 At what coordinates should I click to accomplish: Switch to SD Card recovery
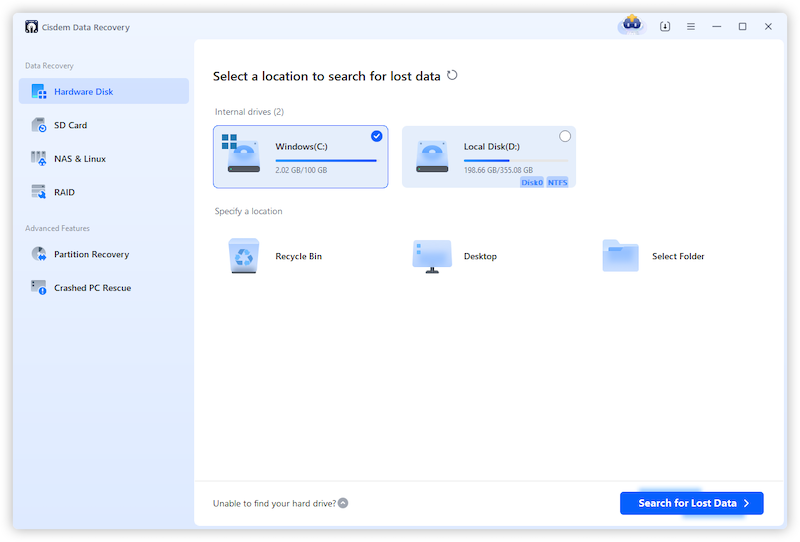(104, 125)
